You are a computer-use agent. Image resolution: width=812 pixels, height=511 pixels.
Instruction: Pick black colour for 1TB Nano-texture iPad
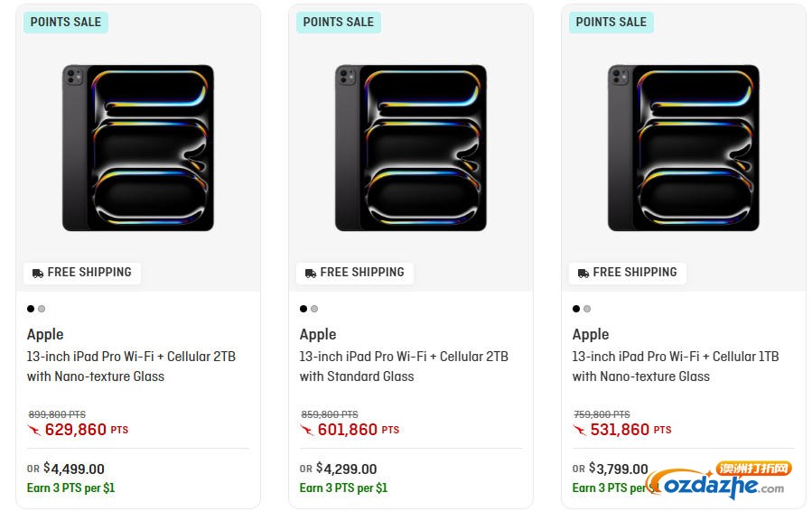click(x=576, y=309)
